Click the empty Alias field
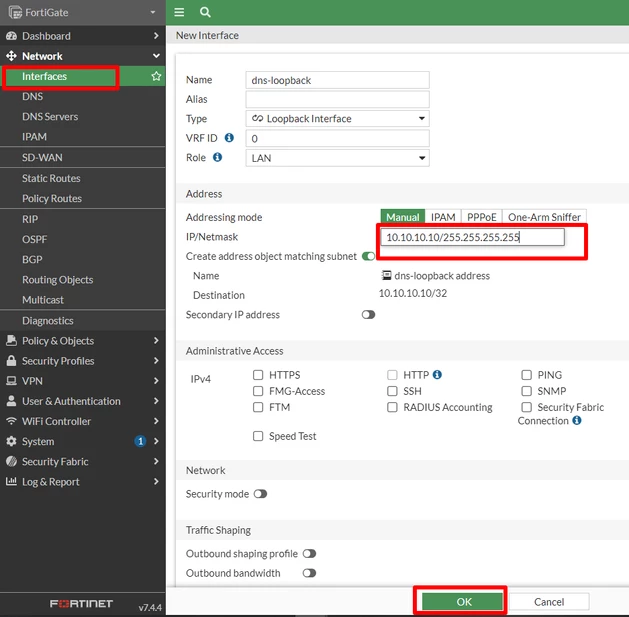This screenshot has width=629, height=617. click(337, 99)
